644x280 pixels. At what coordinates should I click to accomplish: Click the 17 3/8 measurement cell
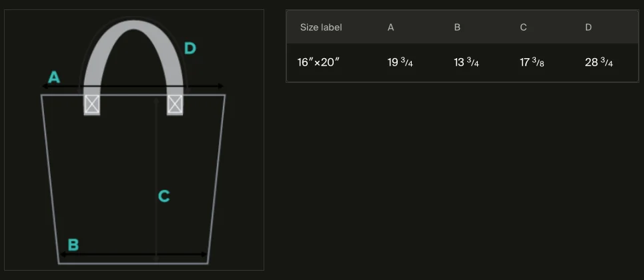[532, 63]
